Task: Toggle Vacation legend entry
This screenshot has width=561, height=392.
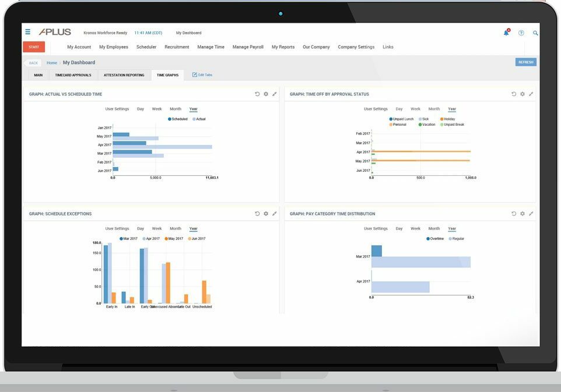Action: [427, 125]
